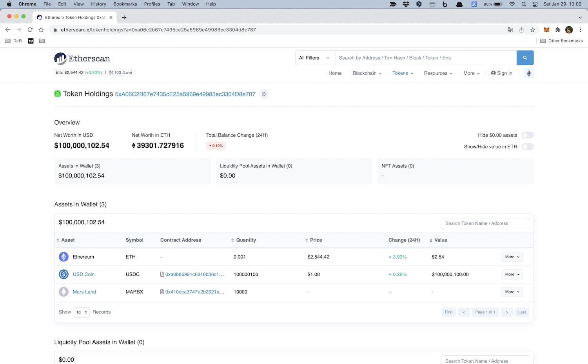This screenshot has height=364, width=588.
Task: Go to the next page arrow
Action: [507, 312]
